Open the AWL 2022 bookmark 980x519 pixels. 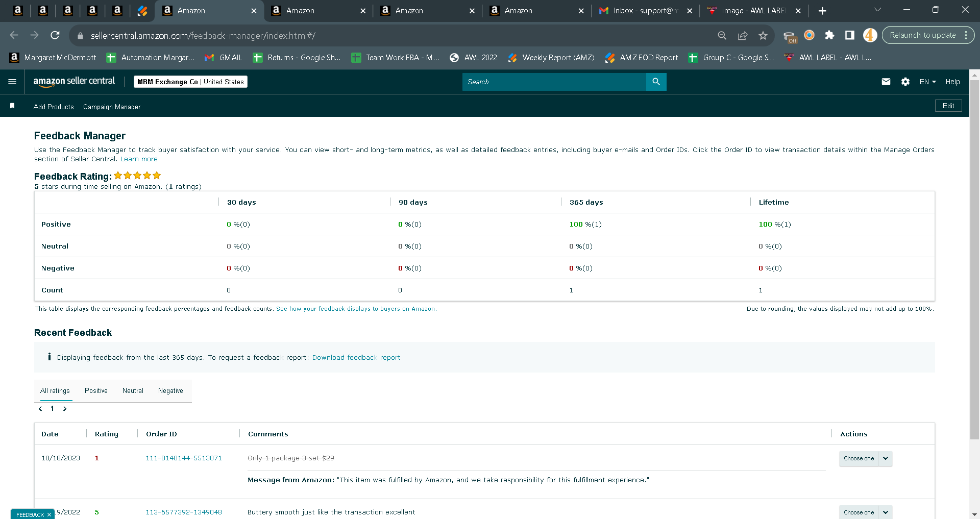(x=473, y=58)
